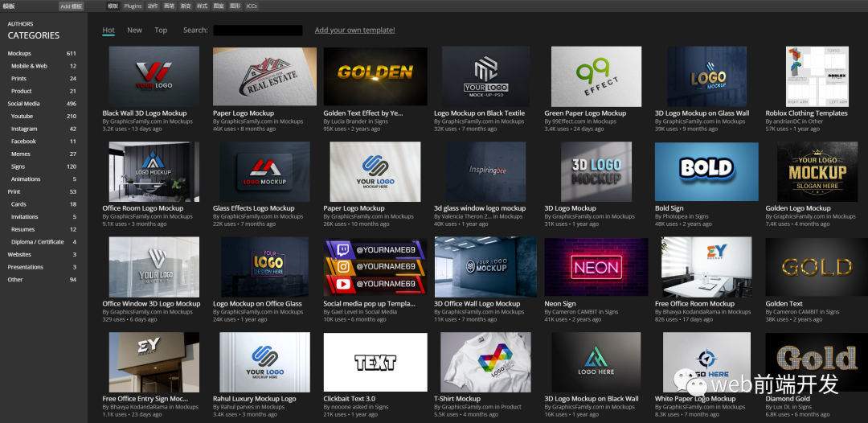Viewport: 868px width, 423px height.
Task: Open the Golden Text Effect thumbnail
Action: [x=375, y=76]
